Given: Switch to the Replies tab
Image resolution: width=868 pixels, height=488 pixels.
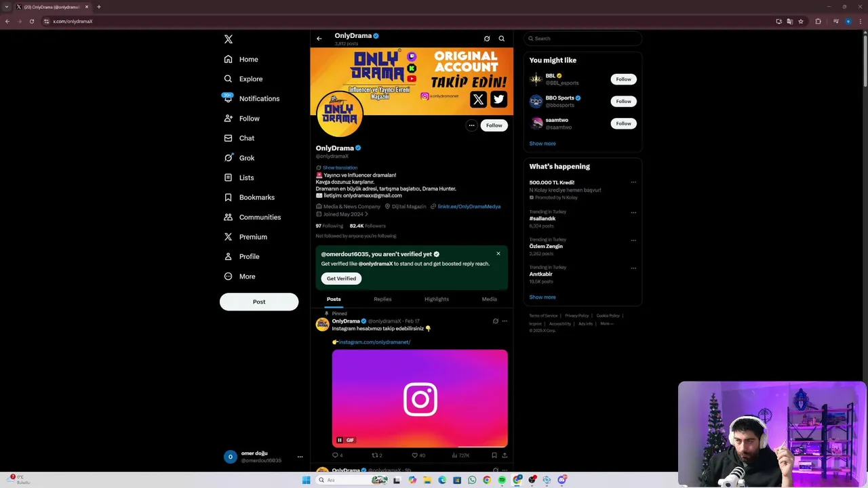Looking at the screenshot, I should pos(382,299).
